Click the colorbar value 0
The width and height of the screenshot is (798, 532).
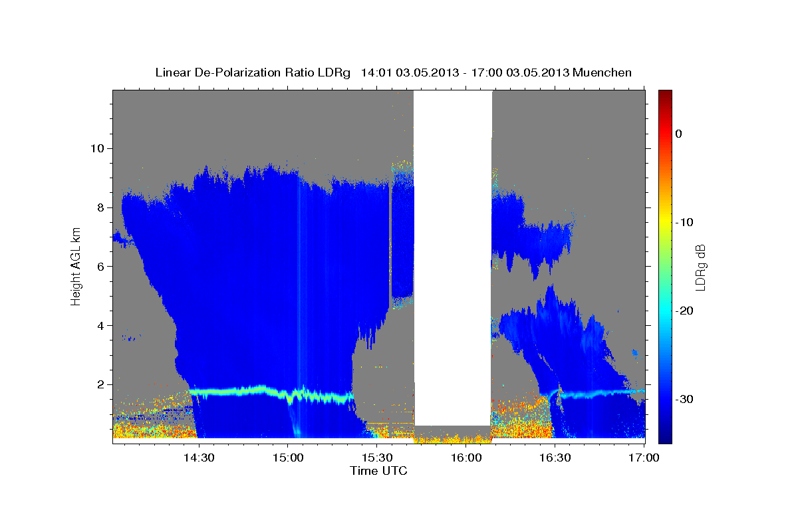point(679,134)
